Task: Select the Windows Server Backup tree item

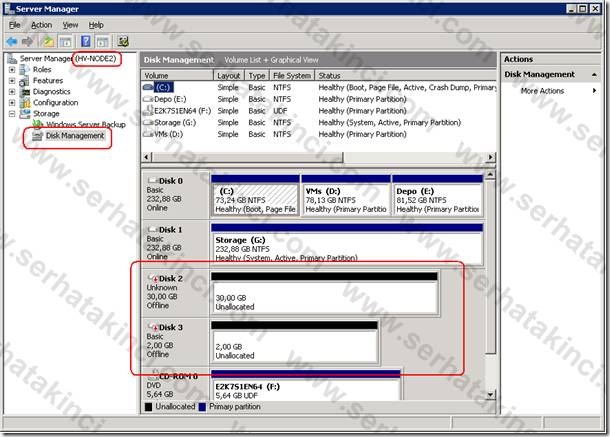Action: (86, 125)
